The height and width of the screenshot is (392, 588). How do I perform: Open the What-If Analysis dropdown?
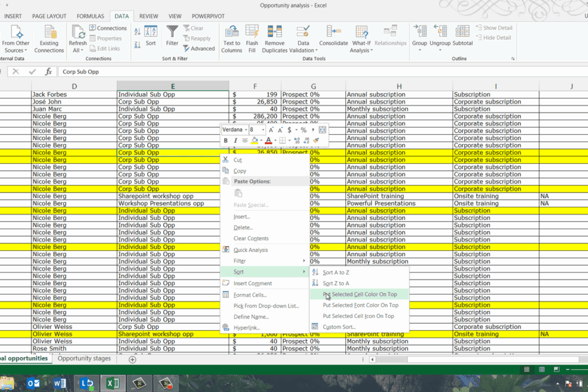[x=371, y=51]
